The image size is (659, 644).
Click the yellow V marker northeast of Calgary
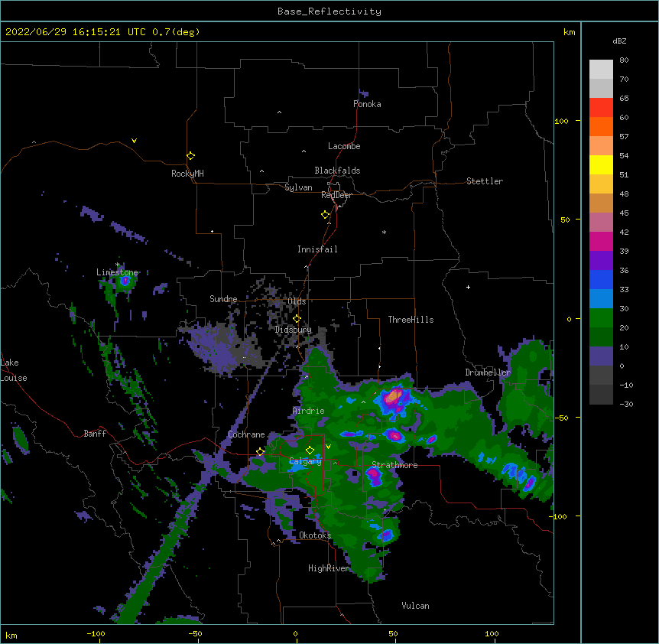328,447
